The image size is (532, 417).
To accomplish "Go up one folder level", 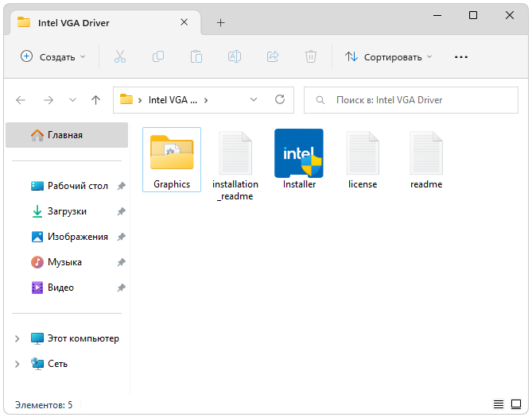I will tap(96, 100).
